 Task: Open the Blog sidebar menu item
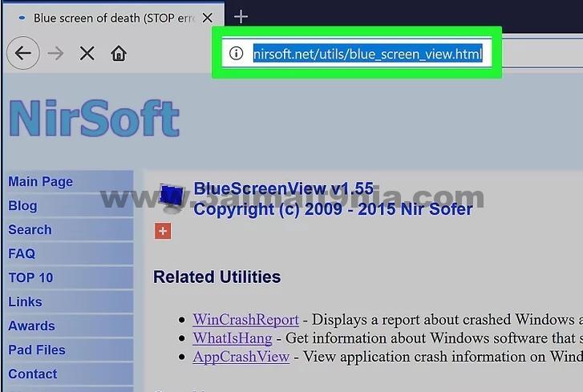coord(22,205)
